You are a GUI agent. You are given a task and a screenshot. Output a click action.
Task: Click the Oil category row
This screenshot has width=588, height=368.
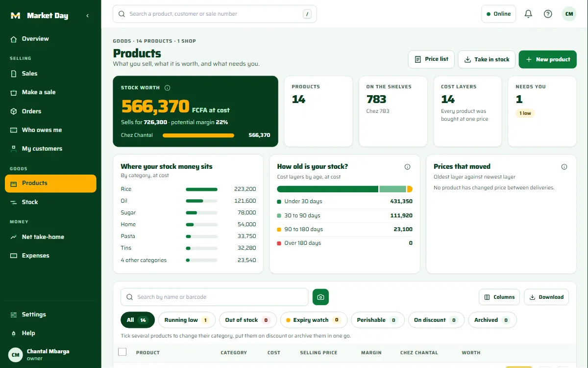[188, 201]
